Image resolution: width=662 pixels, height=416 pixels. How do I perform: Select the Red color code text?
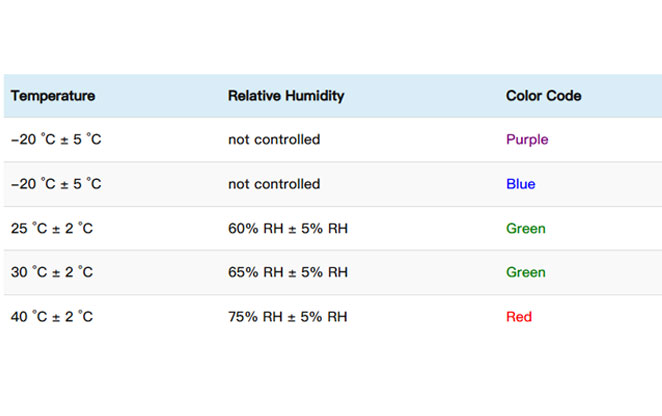[519, 316]
